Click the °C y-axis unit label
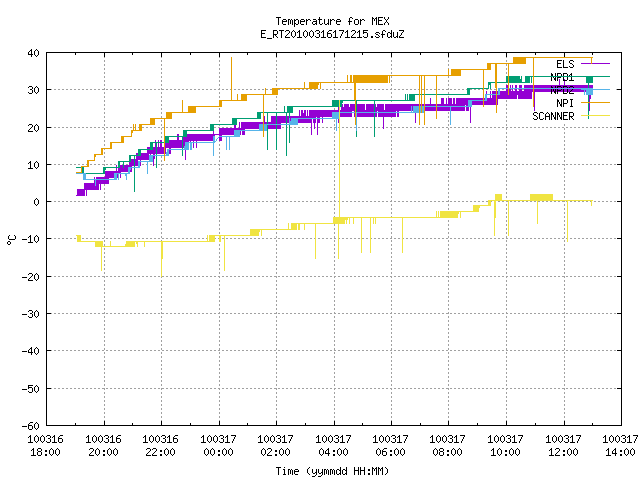This screenshot has width=640, height=480. point(11,240)
